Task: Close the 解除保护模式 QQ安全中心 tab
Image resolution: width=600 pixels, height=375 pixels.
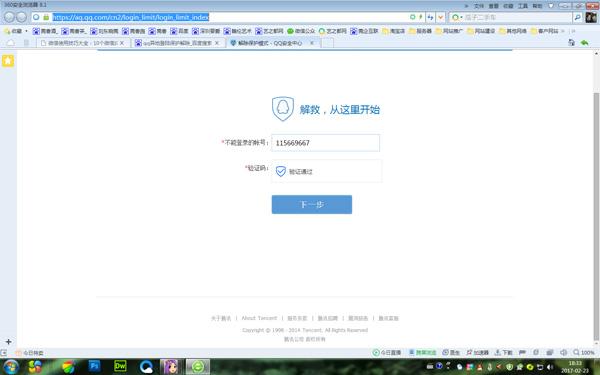Action: pos(312,43)
